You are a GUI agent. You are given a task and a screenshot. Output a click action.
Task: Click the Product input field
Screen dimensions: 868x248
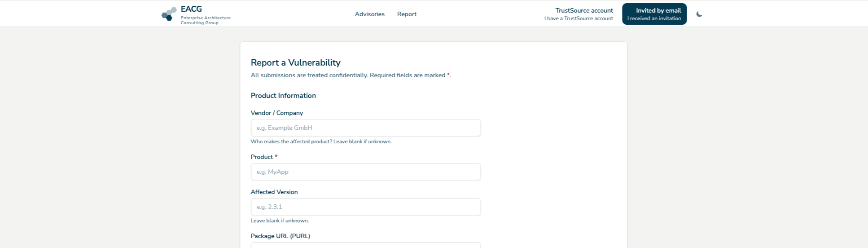365,172
